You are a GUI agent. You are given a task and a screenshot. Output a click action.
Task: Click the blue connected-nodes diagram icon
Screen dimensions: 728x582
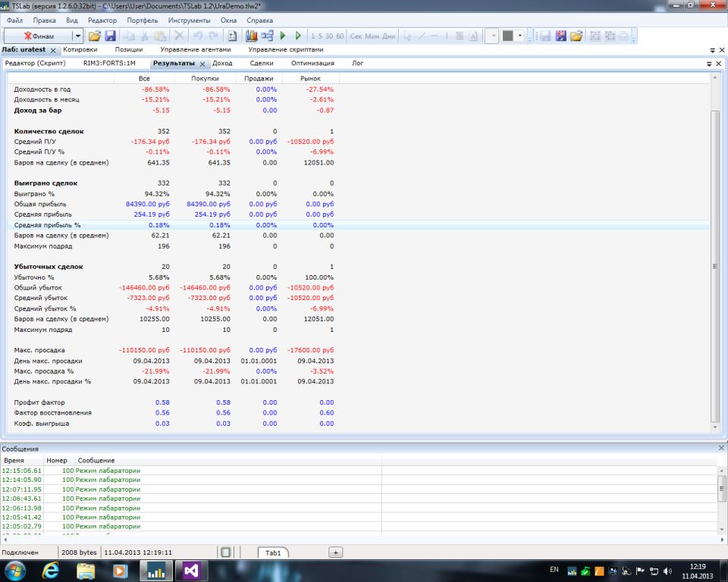click(267, 36)
